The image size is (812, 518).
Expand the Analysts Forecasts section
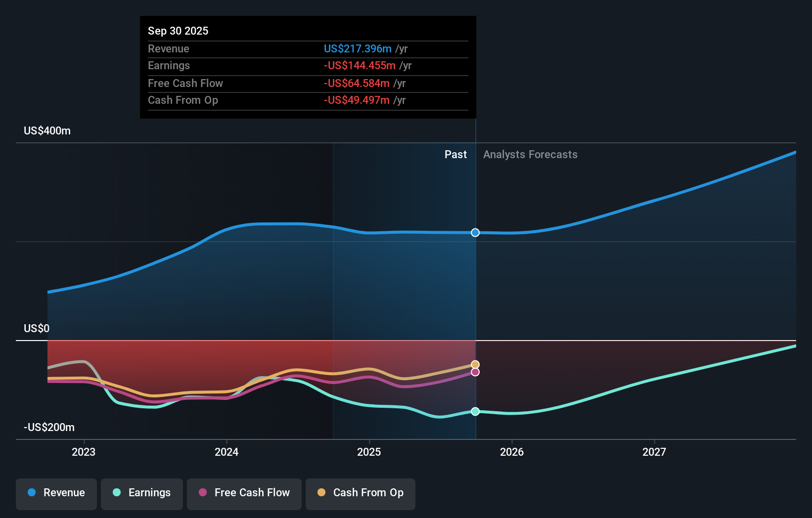click(x=530, y=154)
